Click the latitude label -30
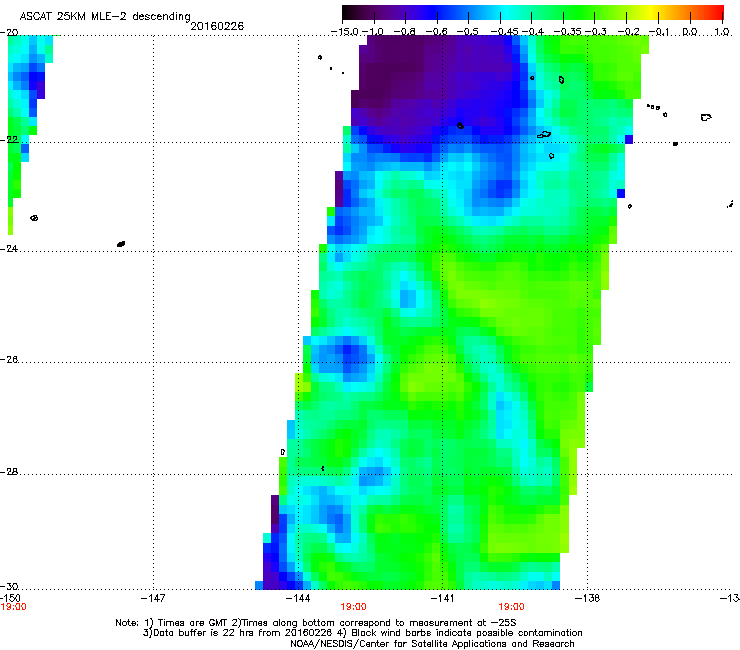The width and height of the screenshot is (740, 650). pos(9,586)
